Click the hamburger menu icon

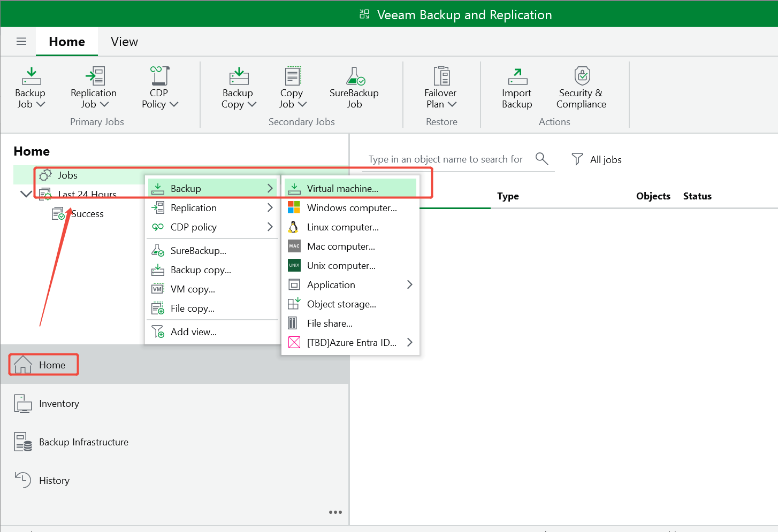tap(21, 41)
